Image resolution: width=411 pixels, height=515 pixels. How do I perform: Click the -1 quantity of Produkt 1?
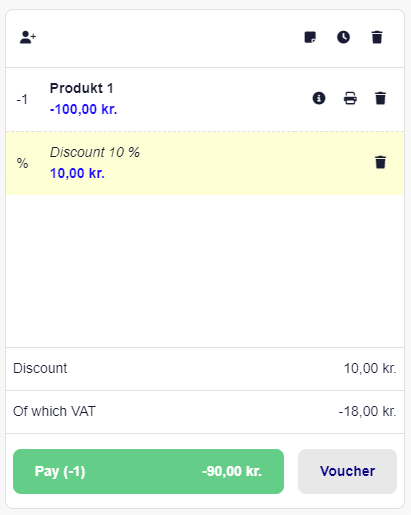coord(22,99)
